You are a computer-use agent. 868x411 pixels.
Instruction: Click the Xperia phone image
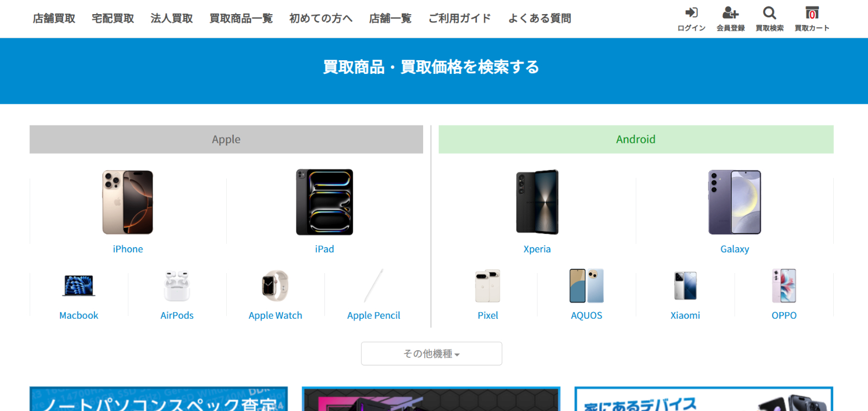(x=537, y=202)
